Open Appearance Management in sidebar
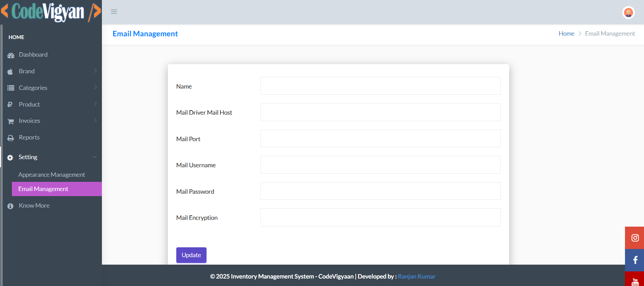This screenshot has width=644, height=286. pyautogui.click(x=52, y=175)
